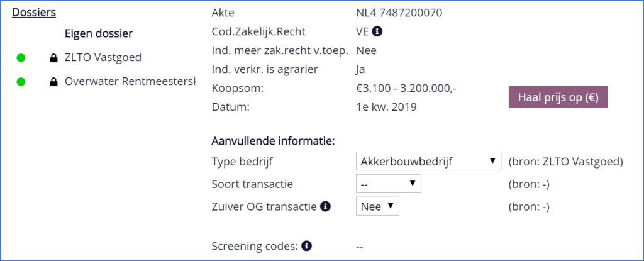The image size is (644, 261).
Task: Click info icon beside Zuiver OG transactie
Action: point(326,206)
